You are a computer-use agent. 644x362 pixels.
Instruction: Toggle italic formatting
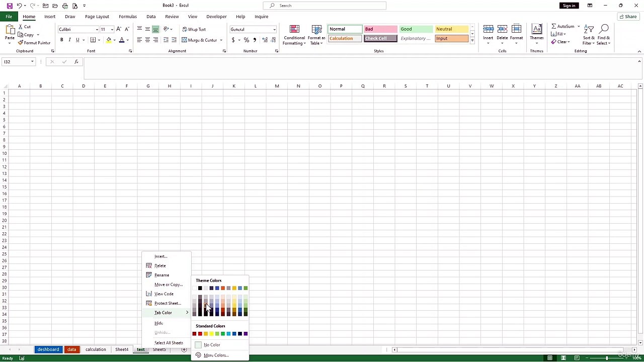tap(69, 40)
